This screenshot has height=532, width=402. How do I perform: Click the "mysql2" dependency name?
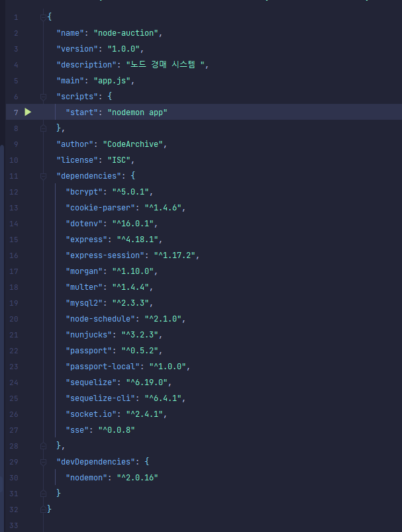tap(84, 303)
